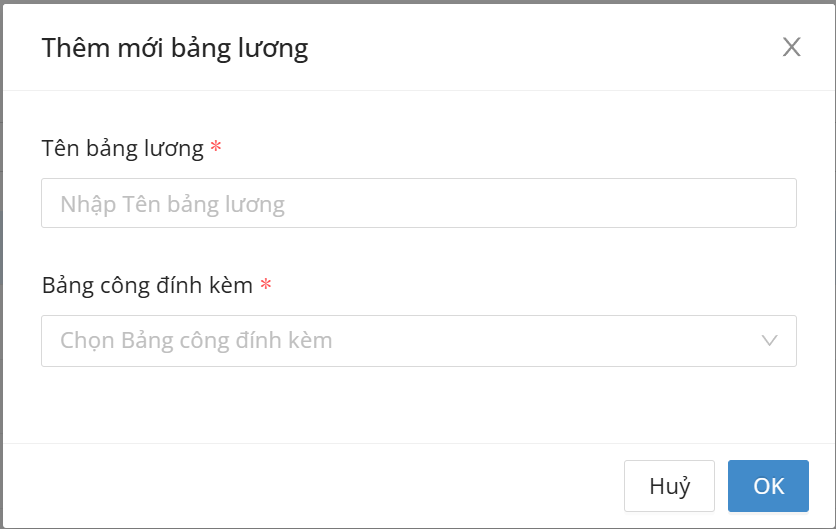Click the Bảng công đính kèm label
The image size is (836, 529).
coord(147,285)
